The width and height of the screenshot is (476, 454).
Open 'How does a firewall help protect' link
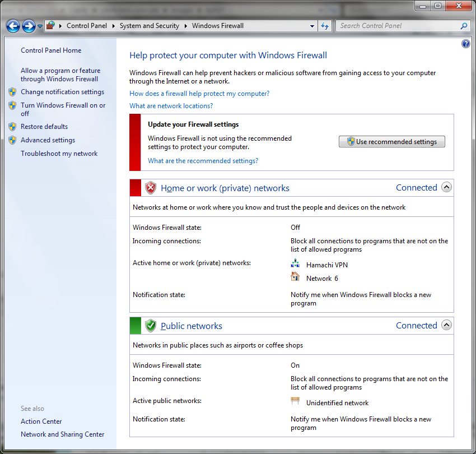tap(199, 94)
